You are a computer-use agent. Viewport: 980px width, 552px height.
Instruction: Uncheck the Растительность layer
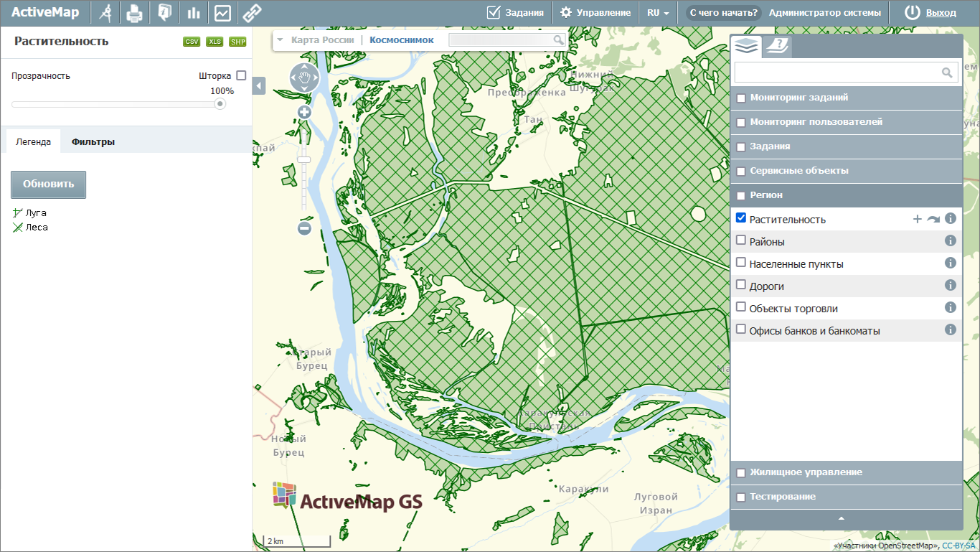(741, 218)
